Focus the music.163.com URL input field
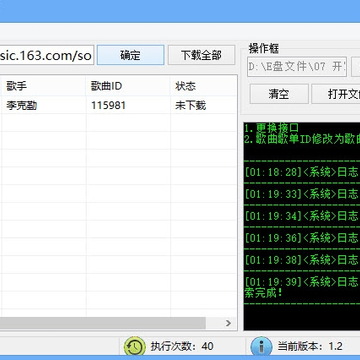 point(47,55)
